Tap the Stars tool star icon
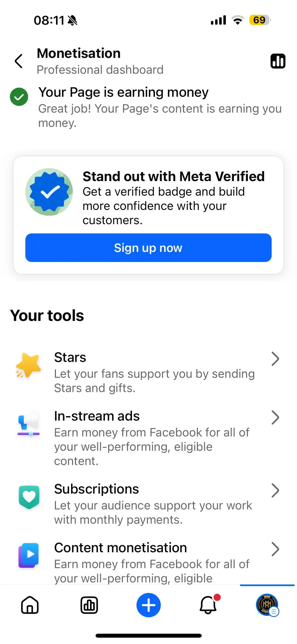This screenshot has width=297, height=644. click(x=29, y=365)
